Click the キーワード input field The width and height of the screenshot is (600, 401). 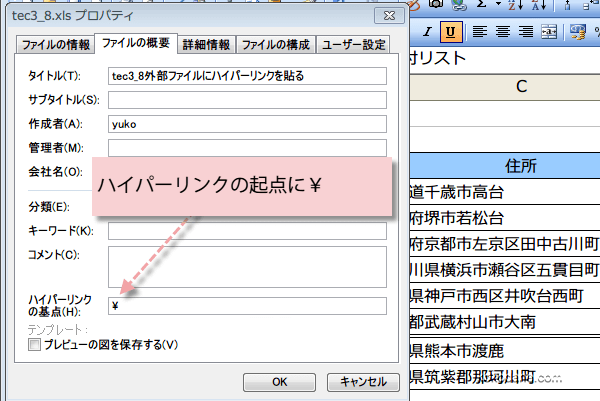pos(247,231)
